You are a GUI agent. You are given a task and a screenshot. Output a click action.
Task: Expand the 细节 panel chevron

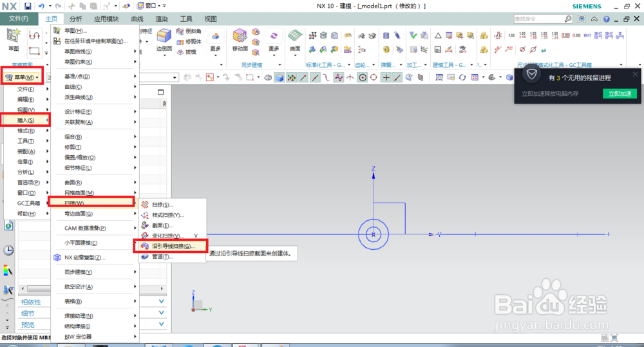162,313
